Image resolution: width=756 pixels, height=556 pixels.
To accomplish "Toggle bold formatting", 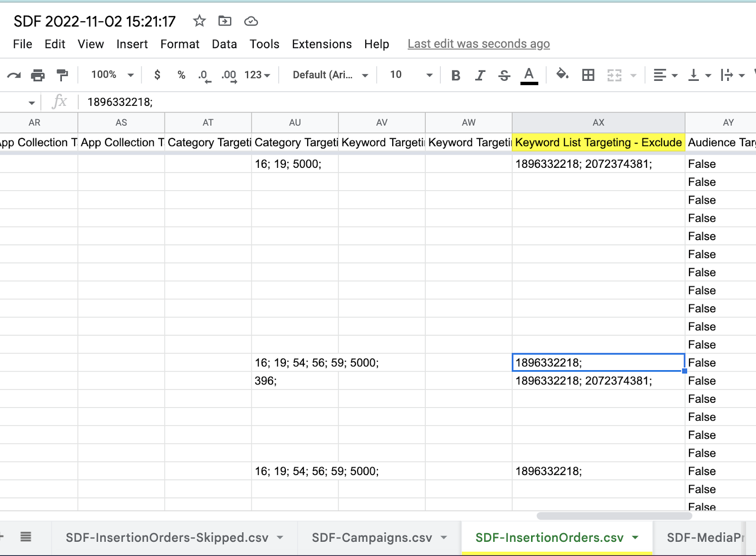I will [x=455, y=75].
